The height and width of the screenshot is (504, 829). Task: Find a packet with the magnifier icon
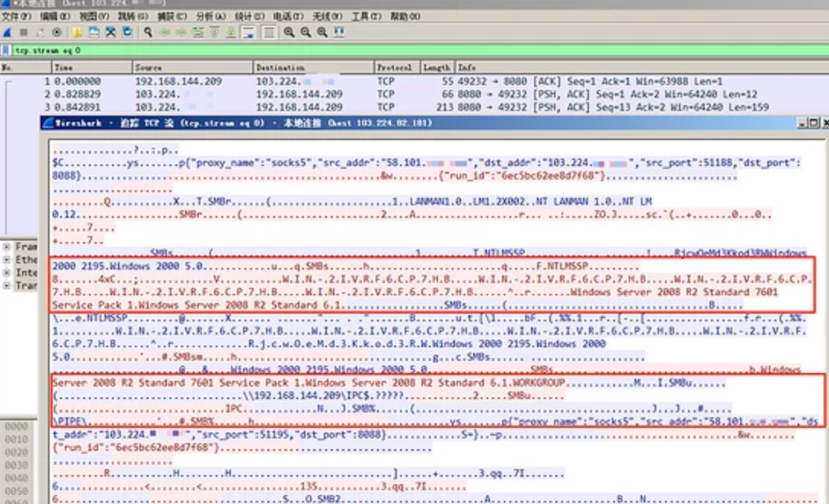coord(148,33)
